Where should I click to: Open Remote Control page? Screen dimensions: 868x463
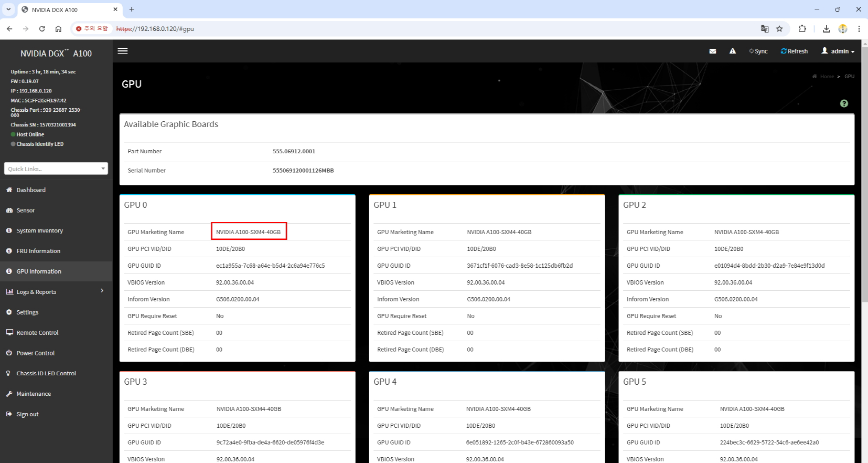(x=56, y=333)
